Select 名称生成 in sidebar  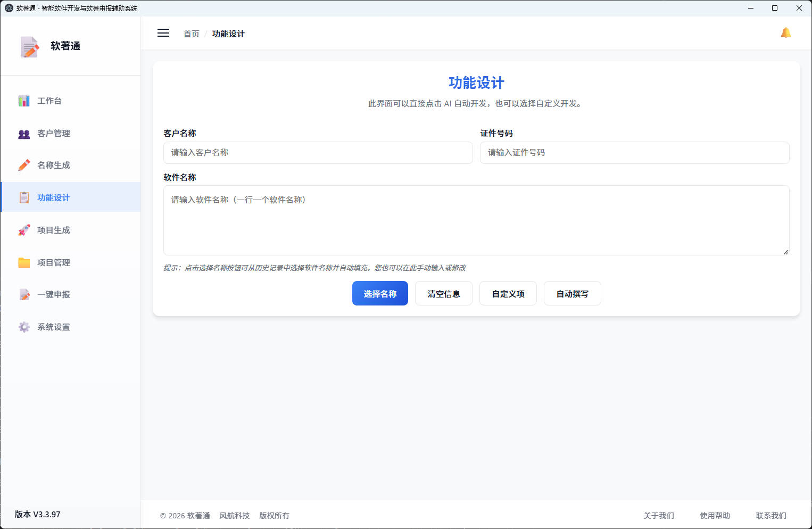[71, 165]
